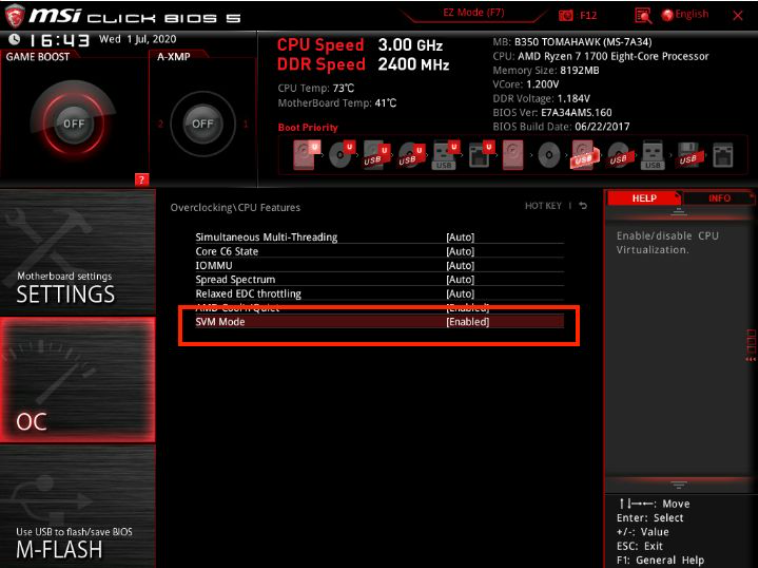Select UEFI USB key boot icon
The width and height of the screenshot is (758, 568).
[446, 155]
